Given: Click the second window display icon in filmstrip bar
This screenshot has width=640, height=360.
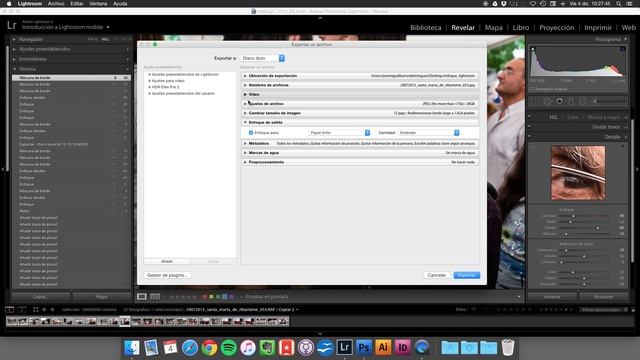Looking at the screenshot, I should pyautogui.click(x=22, y=309).
